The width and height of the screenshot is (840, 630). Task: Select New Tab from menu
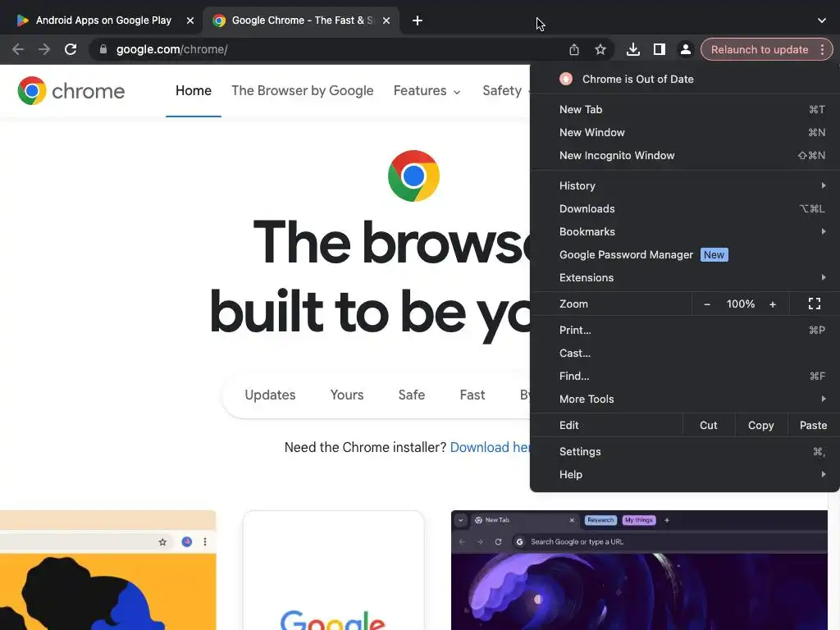click(685, 109)
